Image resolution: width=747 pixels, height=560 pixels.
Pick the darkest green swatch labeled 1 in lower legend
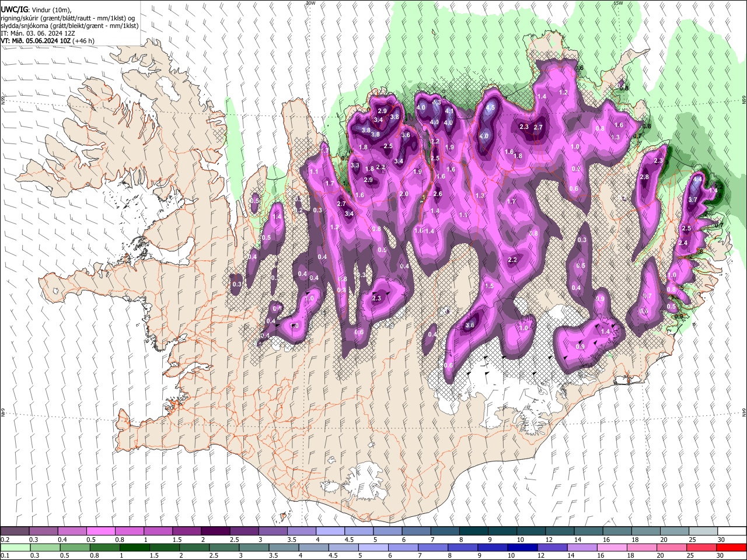(x=134, y=547)
